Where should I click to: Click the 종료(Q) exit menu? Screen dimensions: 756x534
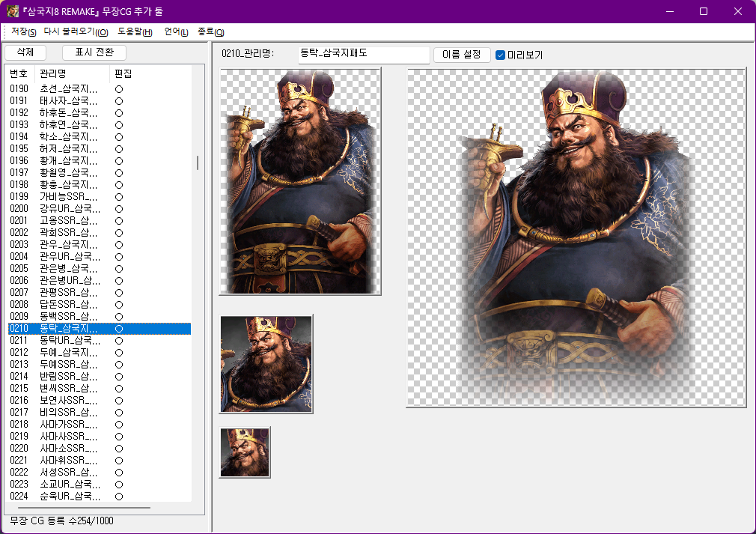(x=210, y=32)
